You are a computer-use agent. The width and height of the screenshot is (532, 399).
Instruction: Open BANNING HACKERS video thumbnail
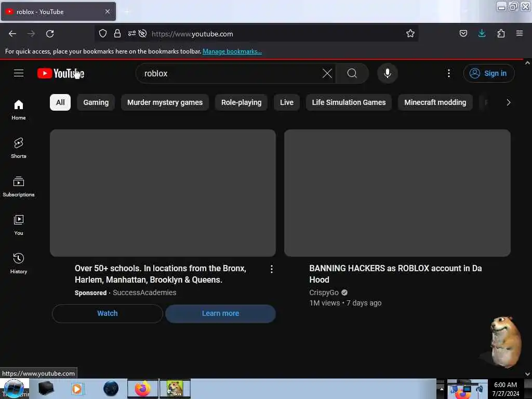coord(397,193)
